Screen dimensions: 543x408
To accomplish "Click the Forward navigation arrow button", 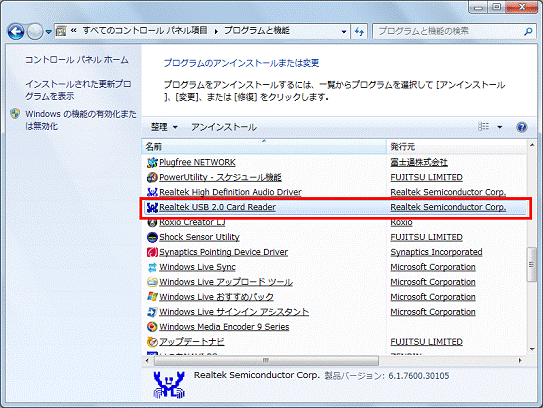I will point(35,32).
